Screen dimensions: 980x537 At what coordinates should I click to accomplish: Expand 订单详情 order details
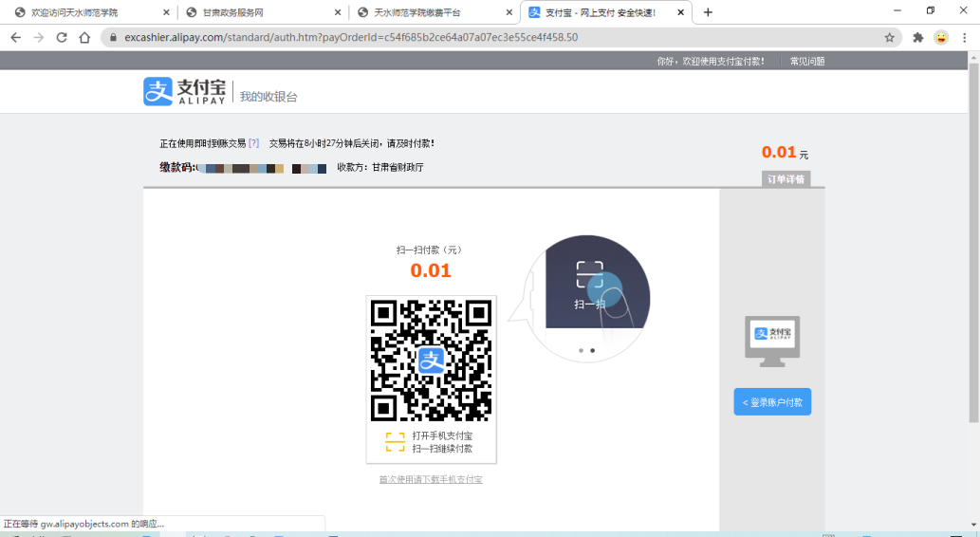coord(786,179)
